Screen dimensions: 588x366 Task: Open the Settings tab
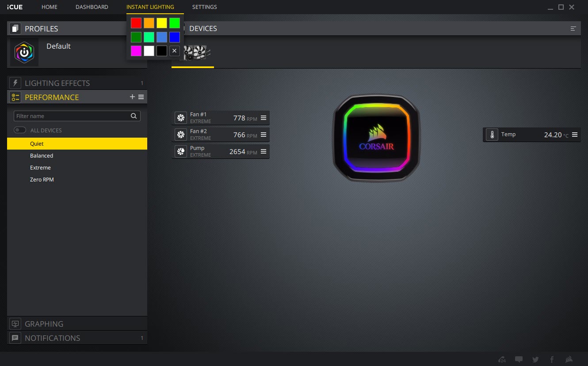point(205,7)
